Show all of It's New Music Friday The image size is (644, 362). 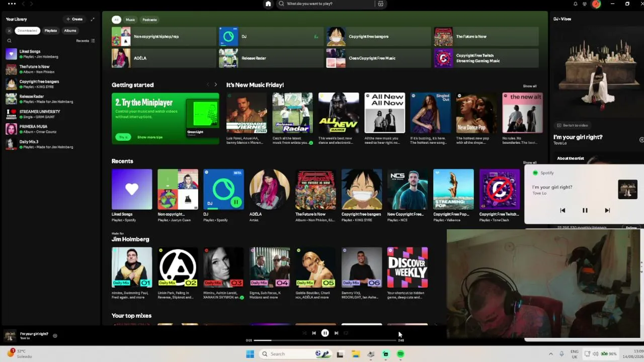pos(530,86)
